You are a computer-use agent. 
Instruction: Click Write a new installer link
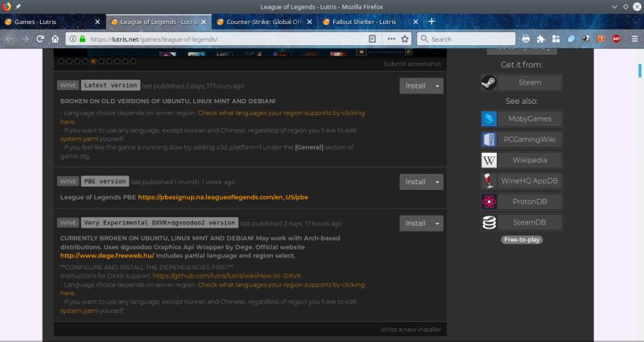pyautogui.click(x=411, y=329)
